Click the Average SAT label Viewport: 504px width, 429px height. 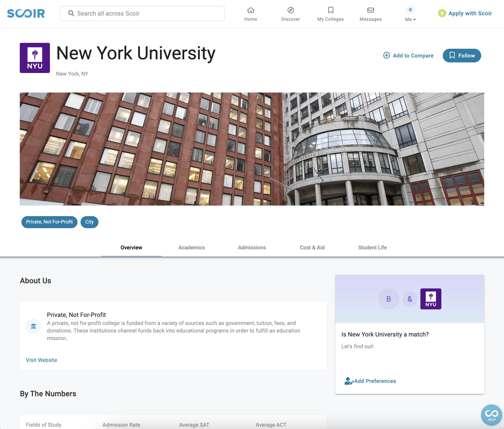tap(194, 425)
